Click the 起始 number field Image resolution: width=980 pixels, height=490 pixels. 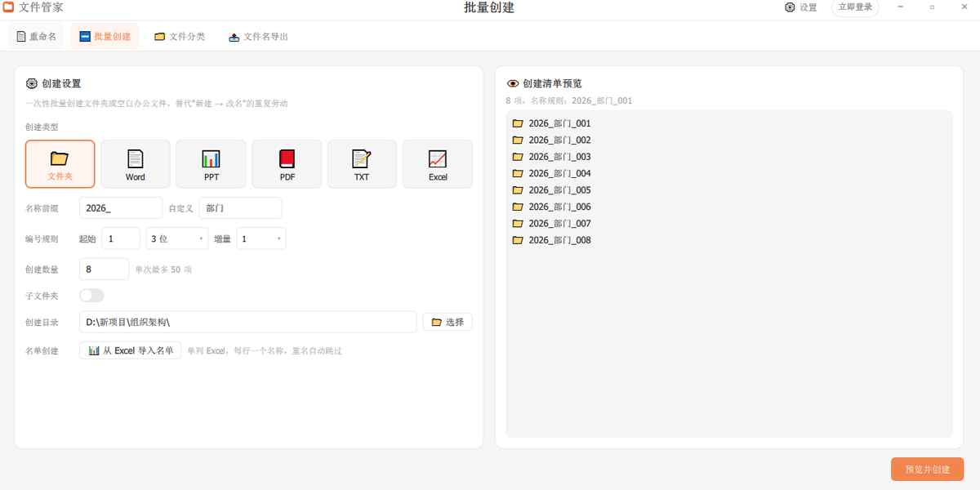coord(121,239)
